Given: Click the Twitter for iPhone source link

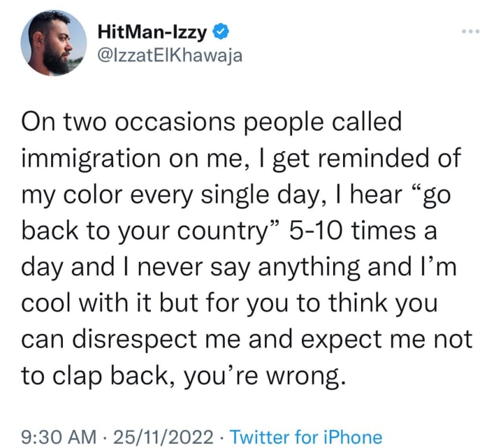Looking at the screenshot, I should 306,437.
